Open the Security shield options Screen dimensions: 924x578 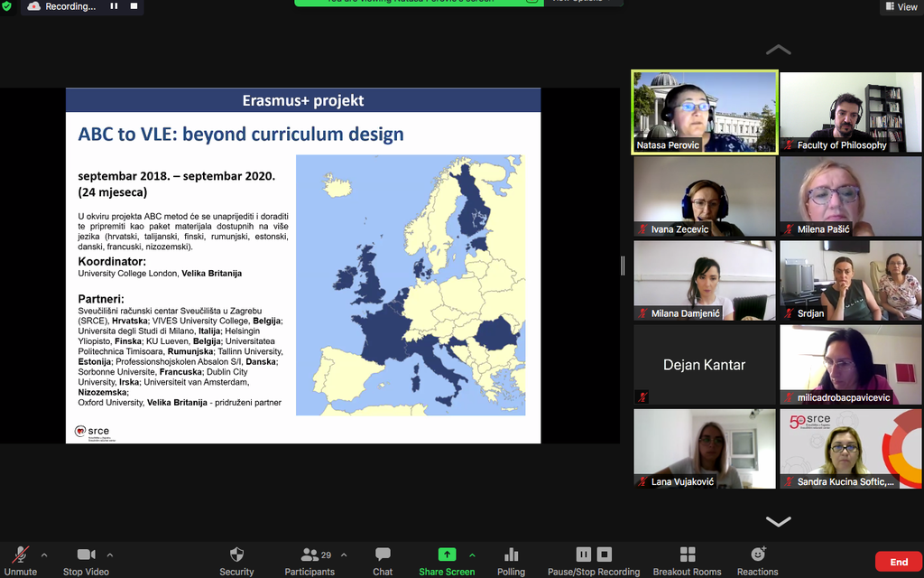pyautogui.click(x=236, y=555)
